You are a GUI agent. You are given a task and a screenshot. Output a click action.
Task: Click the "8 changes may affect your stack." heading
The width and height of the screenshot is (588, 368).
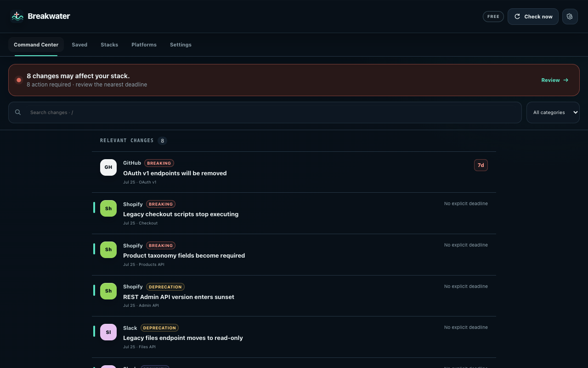pyautogui.click(x=78, y=76)
